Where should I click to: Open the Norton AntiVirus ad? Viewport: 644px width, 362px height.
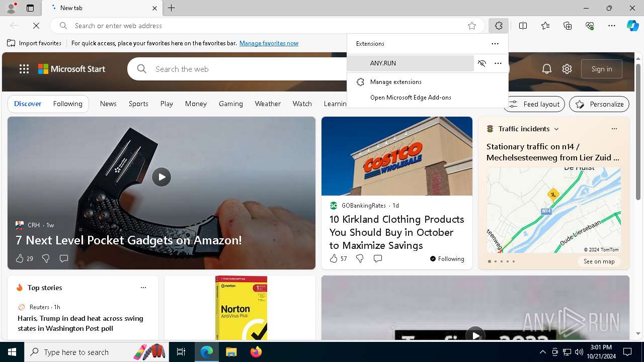(240, 308)
